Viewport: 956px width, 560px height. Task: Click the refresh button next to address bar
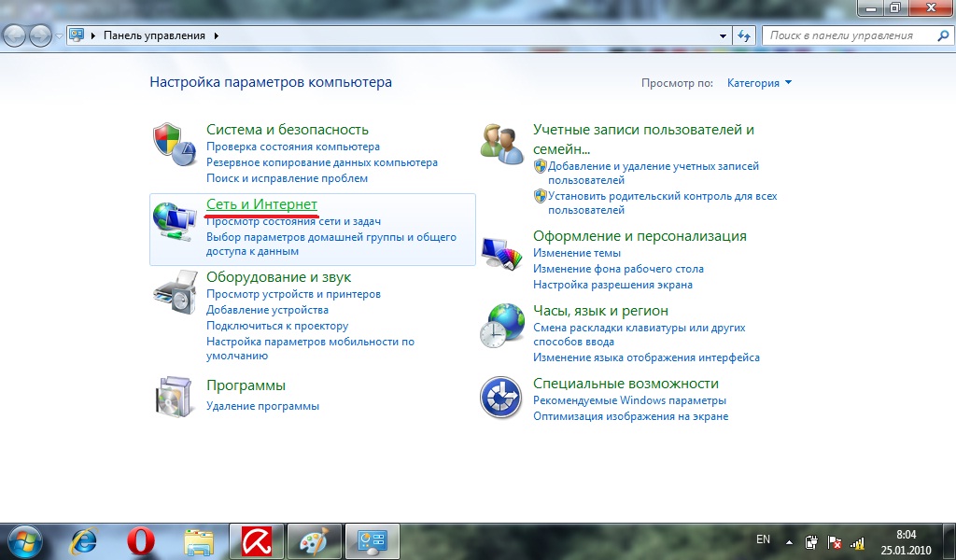pos(744,36)
